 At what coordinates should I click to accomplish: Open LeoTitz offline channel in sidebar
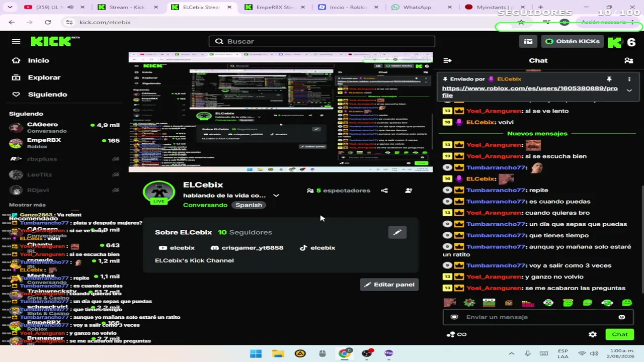click(64, 174)
